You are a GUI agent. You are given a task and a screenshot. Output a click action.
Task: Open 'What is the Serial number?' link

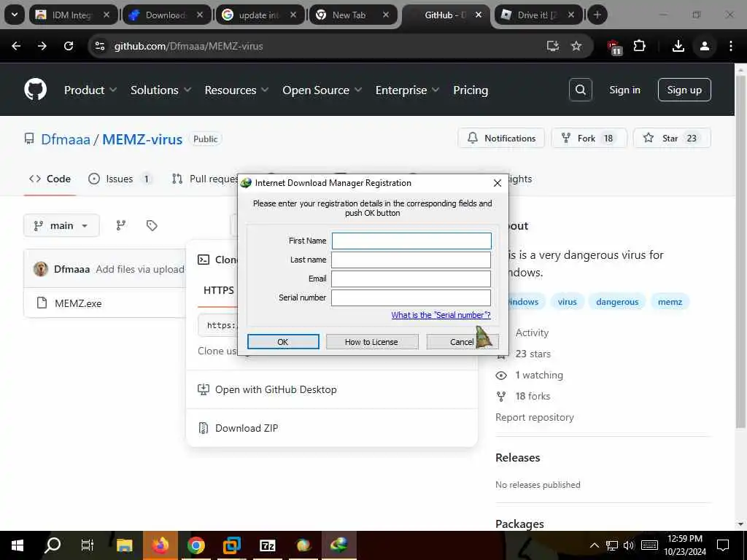(x=441, y=315)
